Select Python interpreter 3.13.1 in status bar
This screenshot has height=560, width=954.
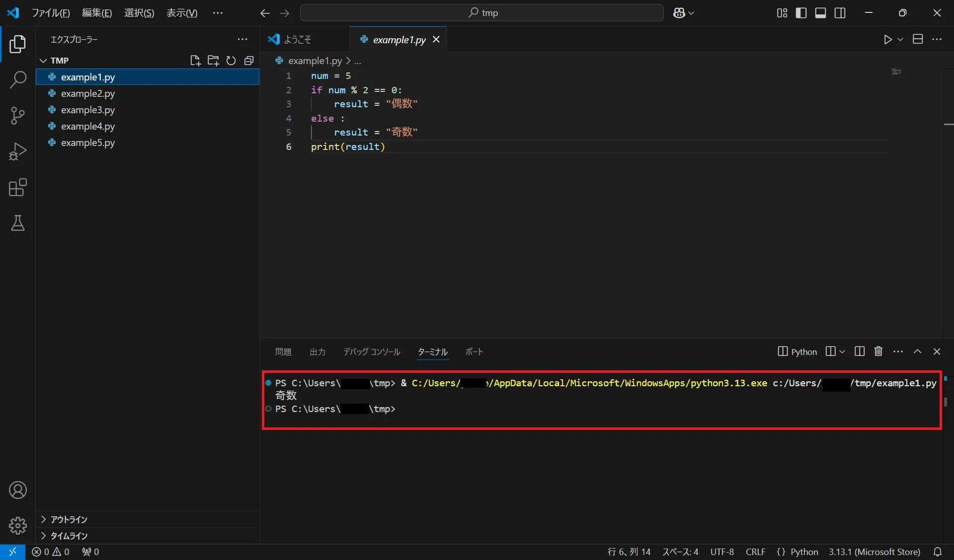(874, 552)
